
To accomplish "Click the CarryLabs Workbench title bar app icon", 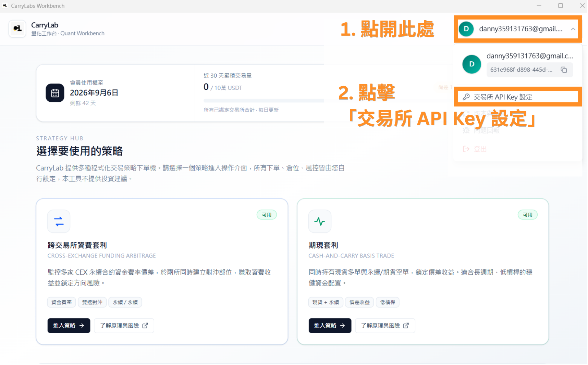I will [5, 5].
